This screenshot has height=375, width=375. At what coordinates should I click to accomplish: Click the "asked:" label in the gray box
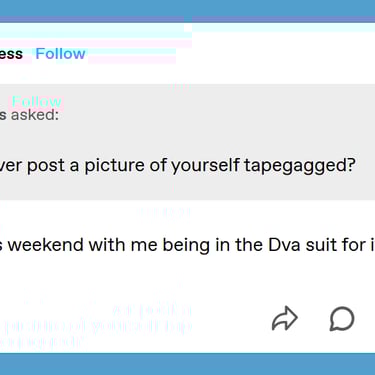pyautogui.click(x=35, y=115)
